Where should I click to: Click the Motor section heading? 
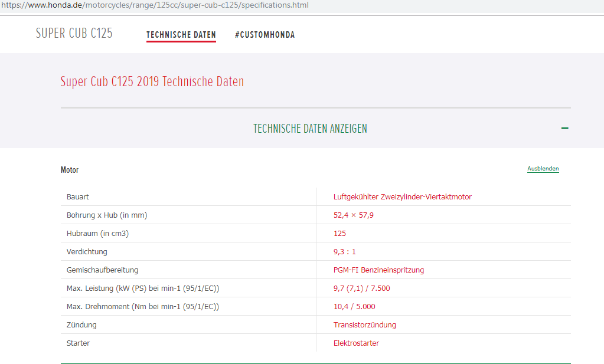70,170
